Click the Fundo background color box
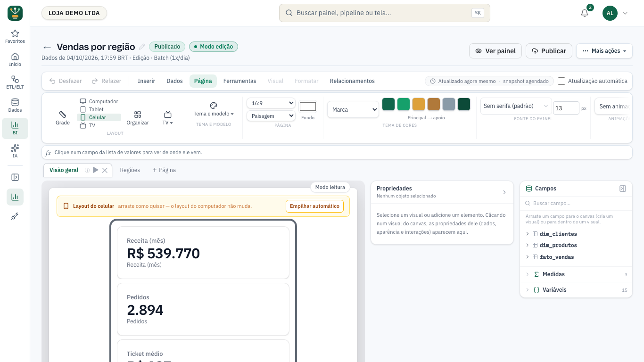The width and height of the screenshot is (644, 362). [308, 107]
